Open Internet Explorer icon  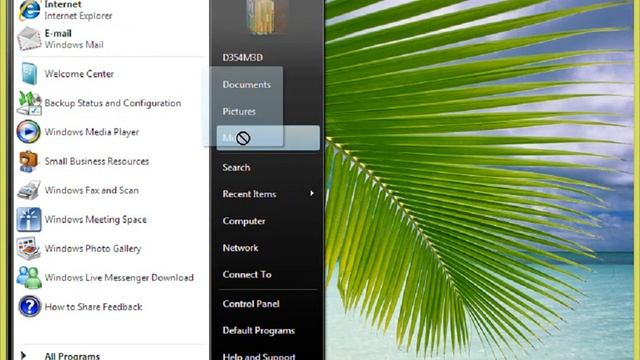pos(29,10)
